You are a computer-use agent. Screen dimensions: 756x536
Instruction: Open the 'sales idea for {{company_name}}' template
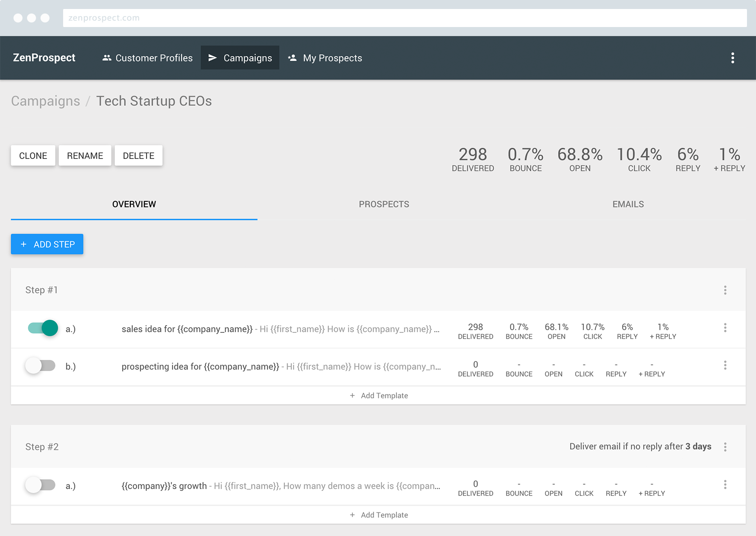(x=280, y=329)
